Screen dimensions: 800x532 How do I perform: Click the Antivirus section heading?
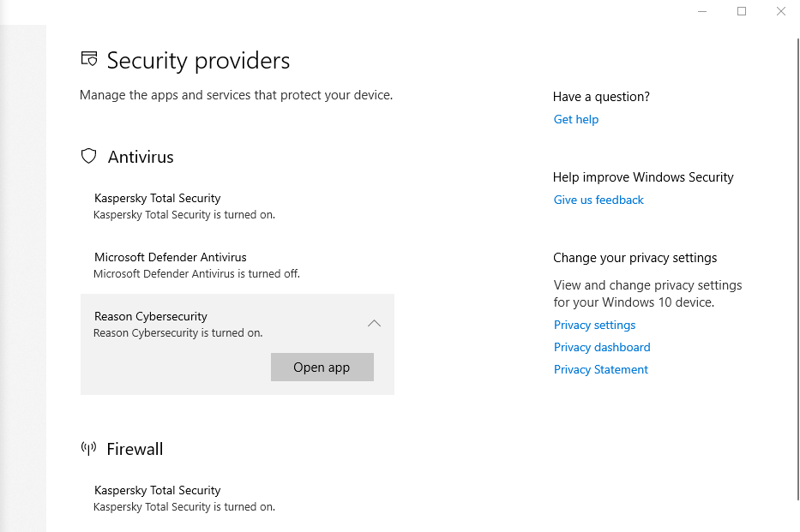pyautogui.click(x=141, y=157)
